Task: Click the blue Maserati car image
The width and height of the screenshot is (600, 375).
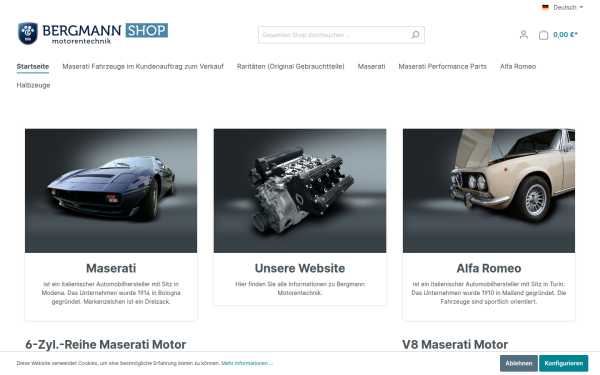Action: click(111, 191)
